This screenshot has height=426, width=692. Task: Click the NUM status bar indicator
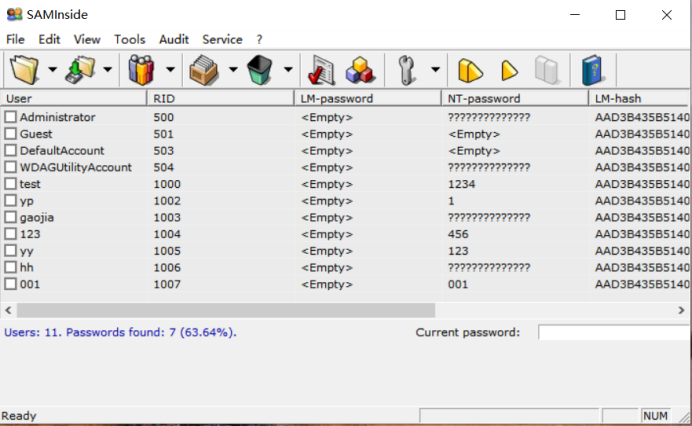pyautogui.click(x=655, y=415)
